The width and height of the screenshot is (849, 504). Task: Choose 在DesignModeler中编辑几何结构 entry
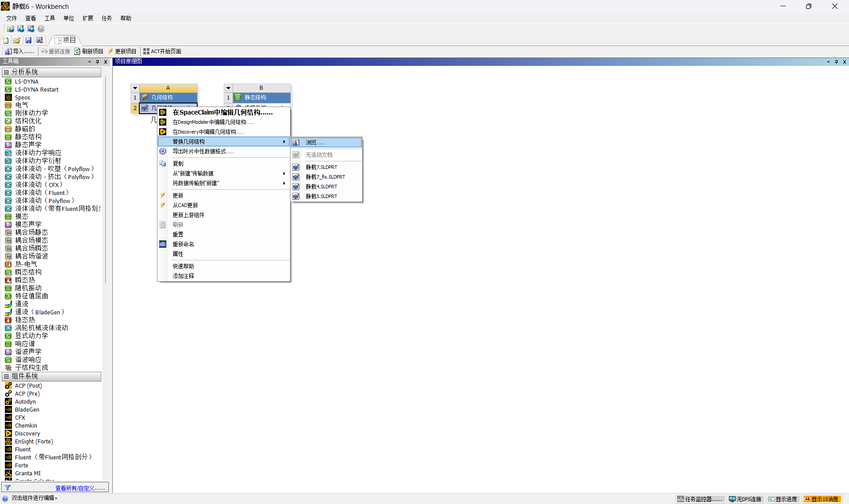coord(224,122)
